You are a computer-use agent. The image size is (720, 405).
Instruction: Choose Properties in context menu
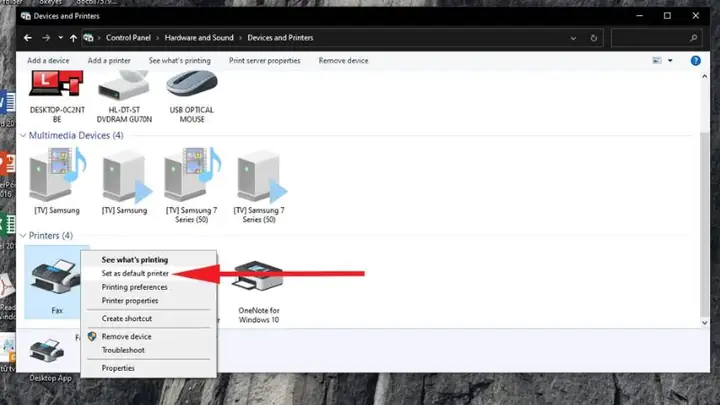(118, 368)
